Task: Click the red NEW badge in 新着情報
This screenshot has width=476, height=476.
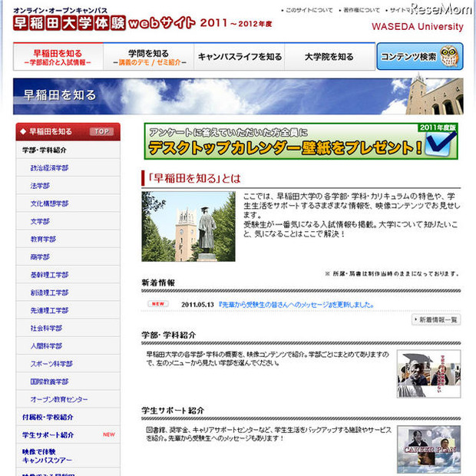Action: coord(158,304)
